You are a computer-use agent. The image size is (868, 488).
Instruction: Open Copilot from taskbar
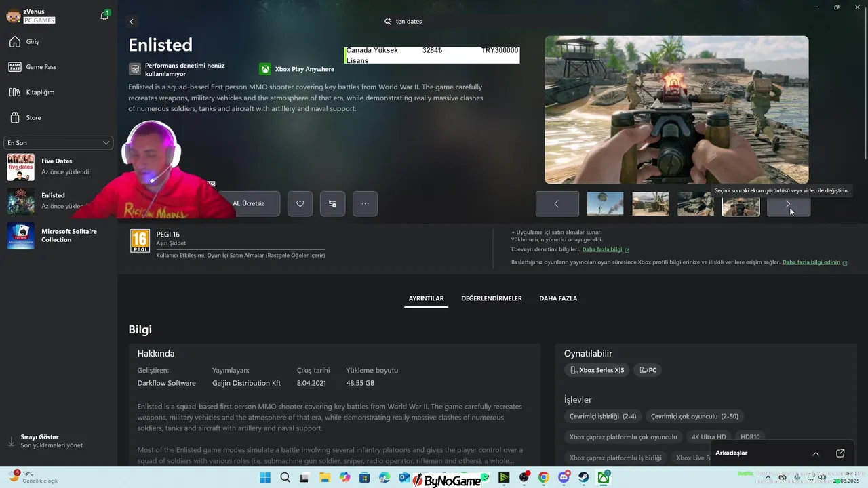pos(344,478)
